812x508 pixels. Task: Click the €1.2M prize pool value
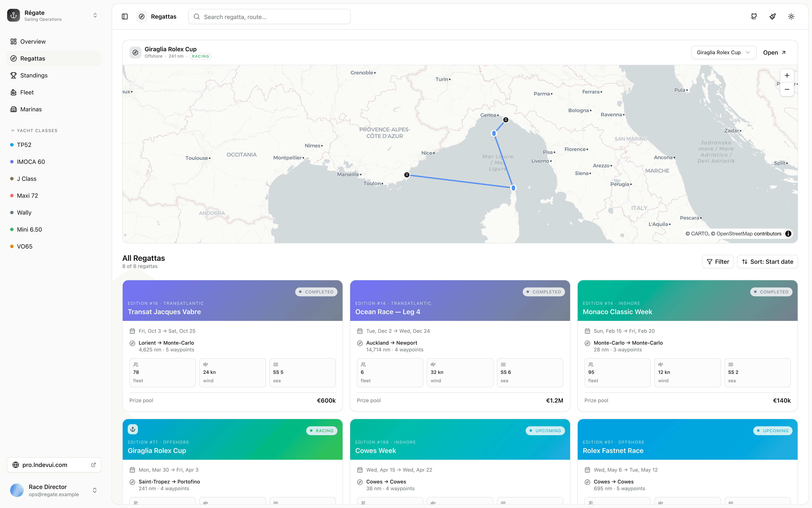click(555, 401)
